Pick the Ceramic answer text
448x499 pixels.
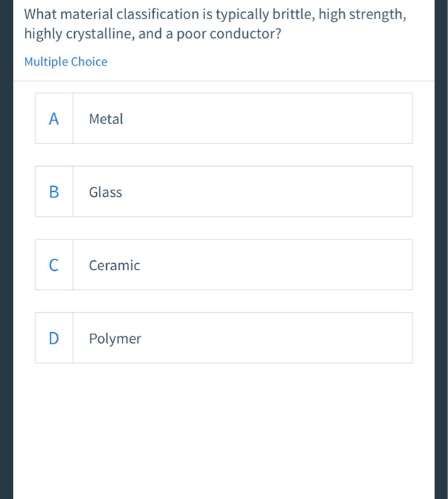(115, 265)
